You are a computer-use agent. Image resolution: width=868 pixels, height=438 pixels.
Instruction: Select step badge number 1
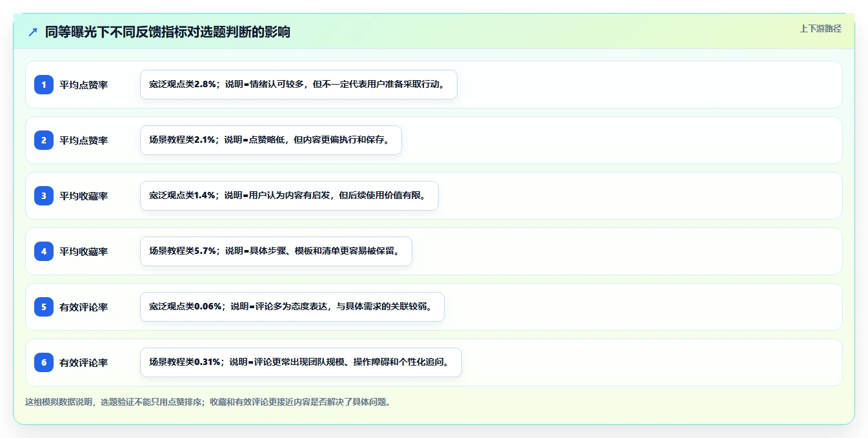(44, 85)
